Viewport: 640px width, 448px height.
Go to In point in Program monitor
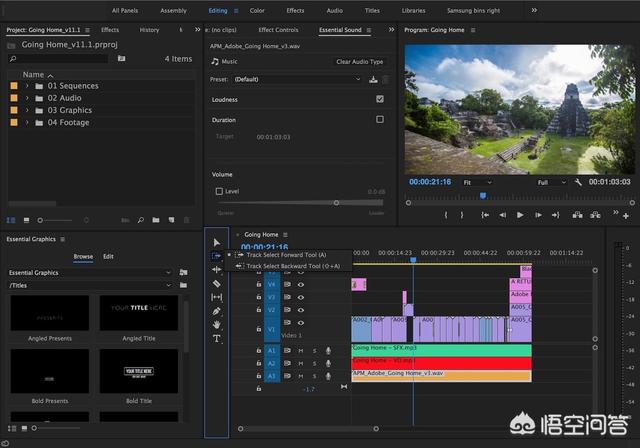pos(485,215)
